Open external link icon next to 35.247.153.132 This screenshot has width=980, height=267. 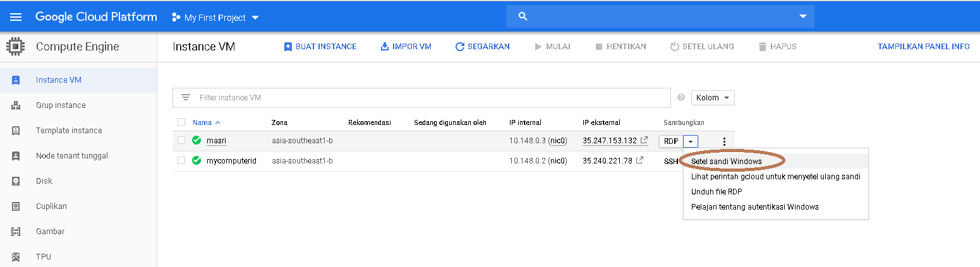[x=644, y=140]
